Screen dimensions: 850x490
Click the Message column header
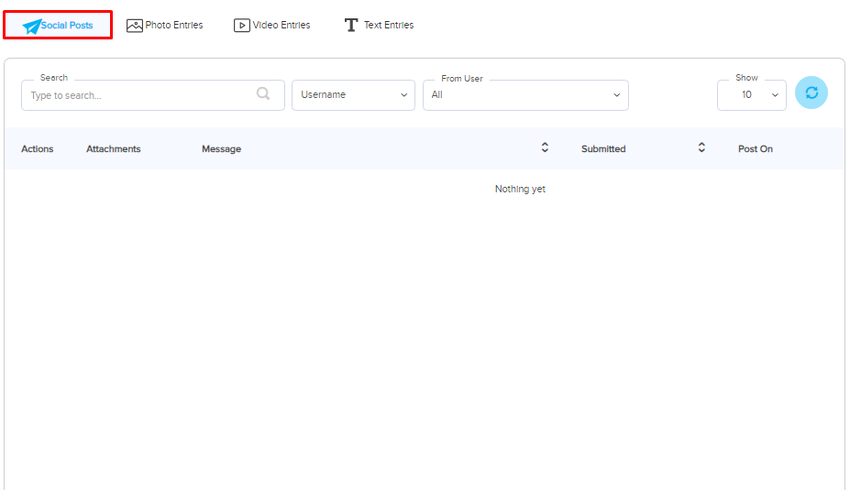221,149
